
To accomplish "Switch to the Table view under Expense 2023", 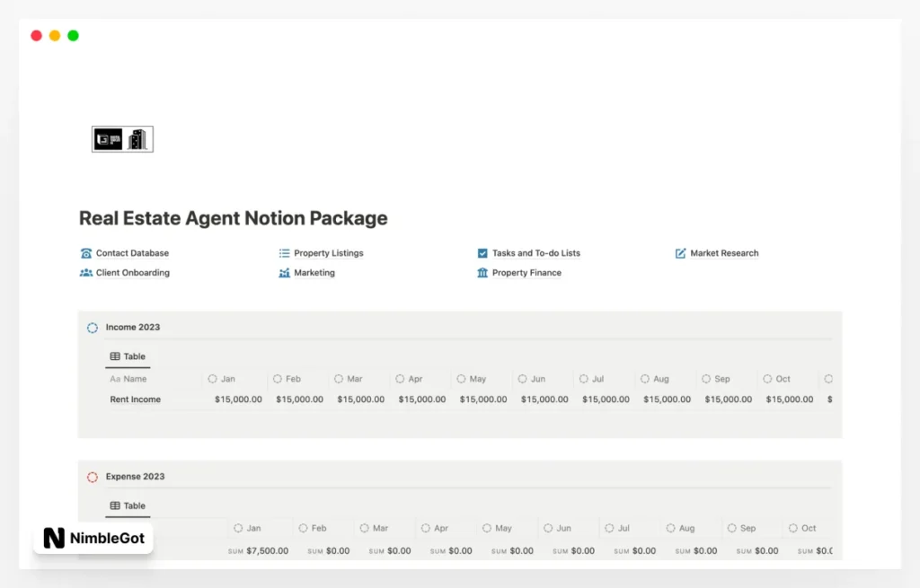I will coord(127,505).
